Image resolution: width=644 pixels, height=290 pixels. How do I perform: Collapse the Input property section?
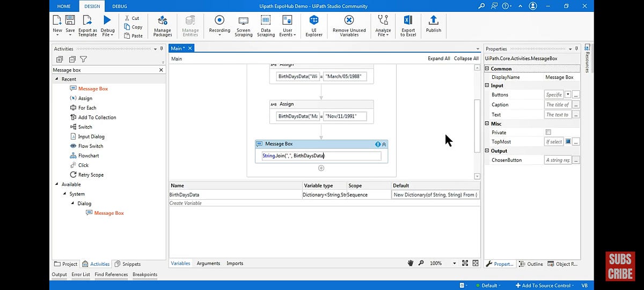pyautogui.click(x=487, y=85)
